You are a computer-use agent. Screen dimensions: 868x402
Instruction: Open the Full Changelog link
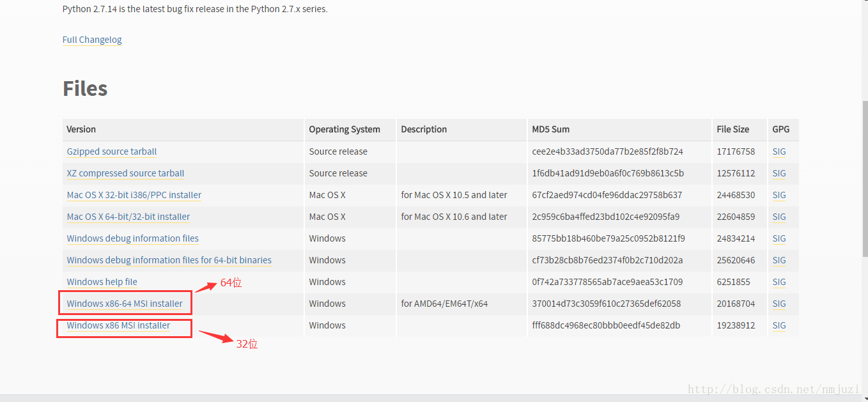pyautogui.click(x=92, y=40)
